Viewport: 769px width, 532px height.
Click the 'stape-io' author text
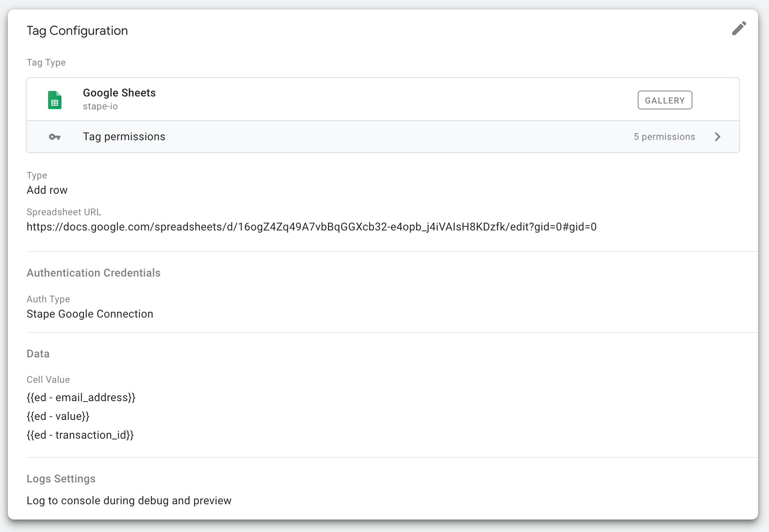tap(100, 106)
